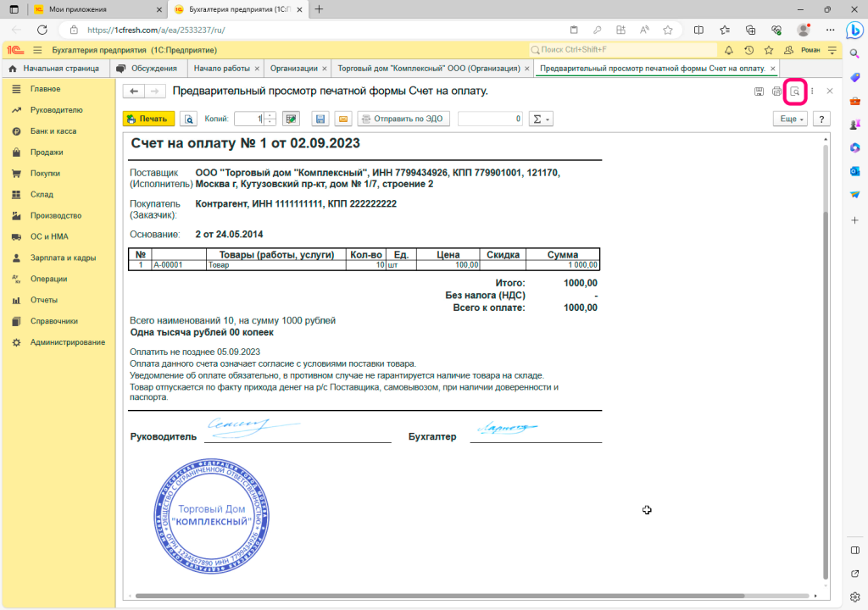Increase copies with the upper stepper arrow
Image resolution: width=868 pixels, height=610 pixels.
(270, 115)
